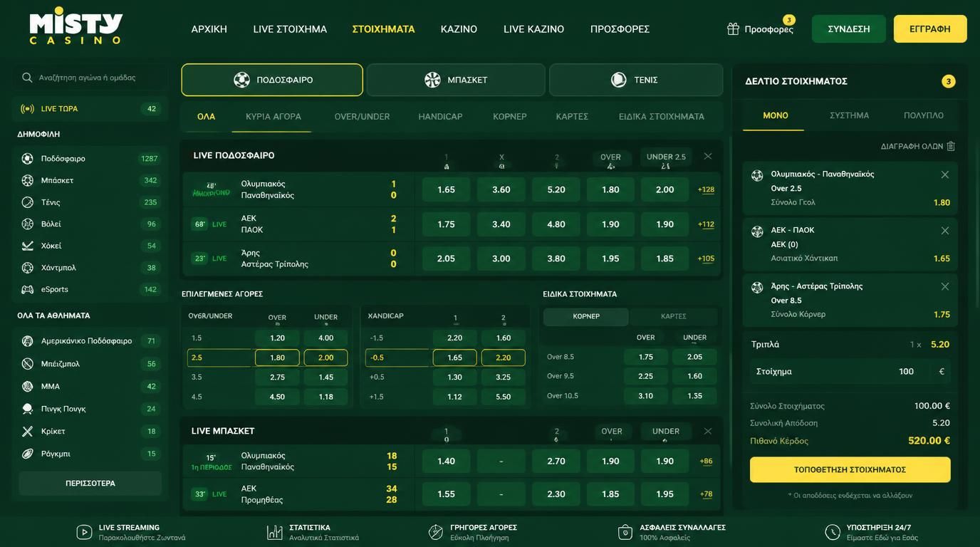The image size is (980, 547).
Task: Click the search magnifier icon in sidebar
Action: [x=27, y=78]
